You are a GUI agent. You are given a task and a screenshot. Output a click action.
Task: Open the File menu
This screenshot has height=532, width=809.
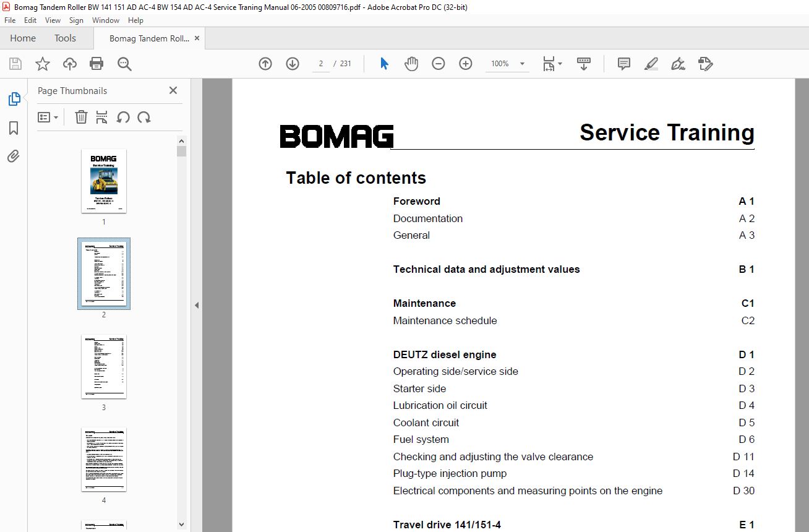coord(10,20)
